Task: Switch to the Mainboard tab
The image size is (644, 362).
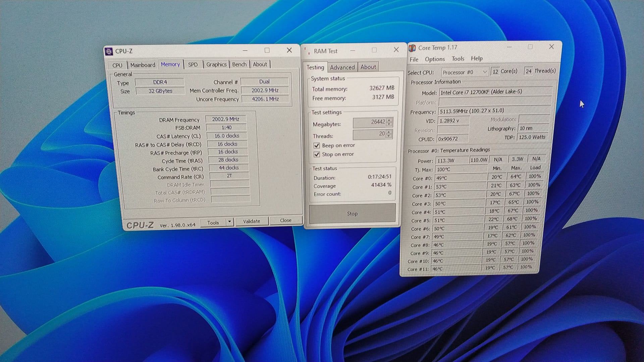Action: (x=143, y=65)
